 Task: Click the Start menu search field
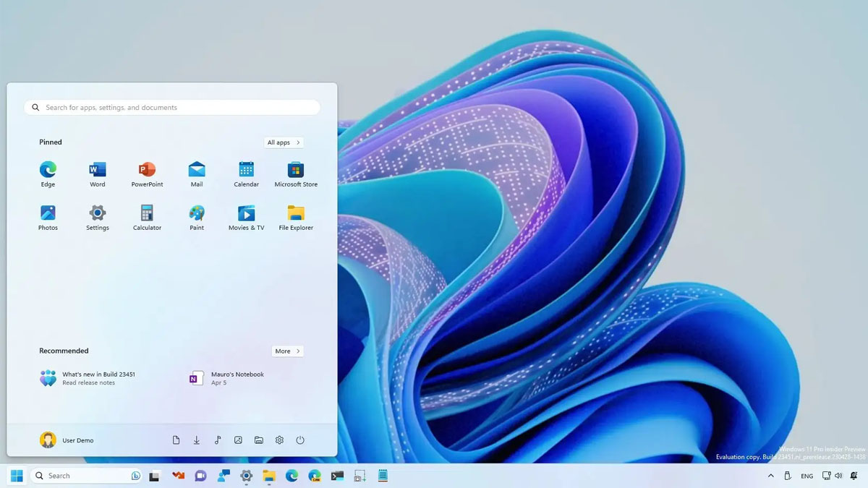click(x=172, y=108)
